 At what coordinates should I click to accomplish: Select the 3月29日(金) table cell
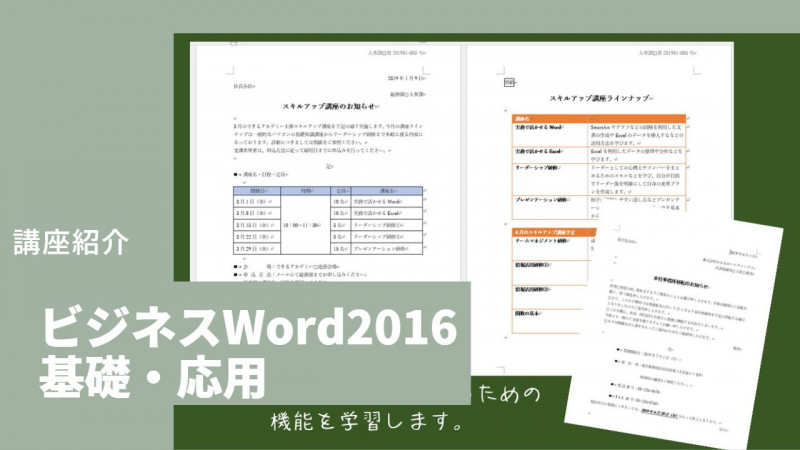(257, 249)
